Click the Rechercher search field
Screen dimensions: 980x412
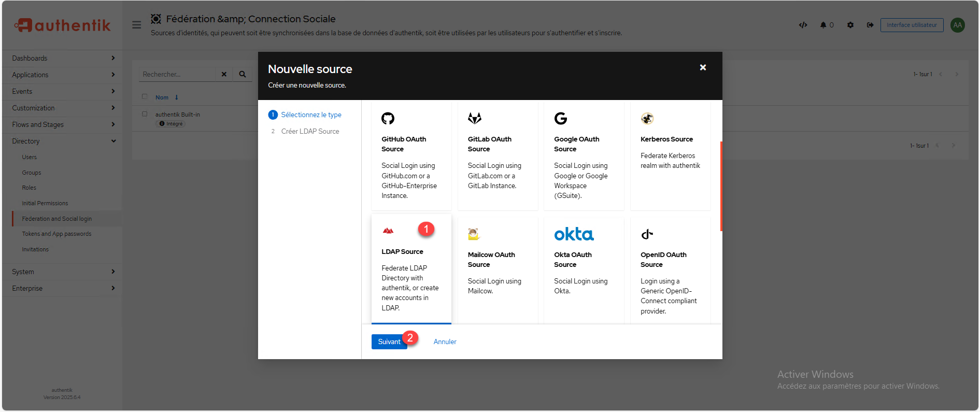177,75
